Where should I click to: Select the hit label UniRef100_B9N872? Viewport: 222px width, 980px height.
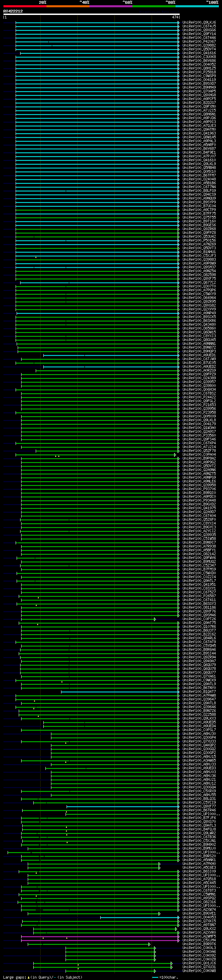(x=199, y=347)
